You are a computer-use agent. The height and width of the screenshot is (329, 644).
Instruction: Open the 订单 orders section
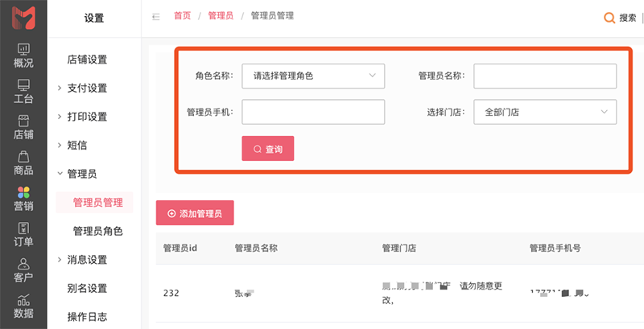coord(23,234)
